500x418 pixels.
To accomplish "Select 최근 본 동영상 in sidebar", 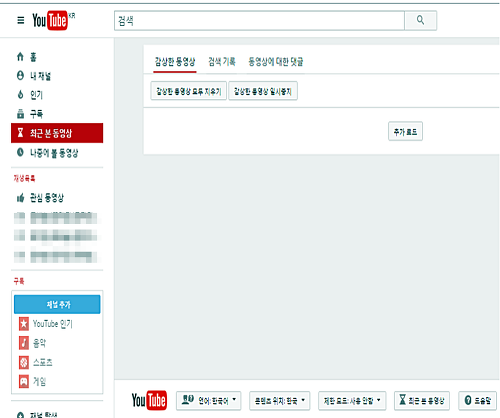I will (x=57, y=133).
